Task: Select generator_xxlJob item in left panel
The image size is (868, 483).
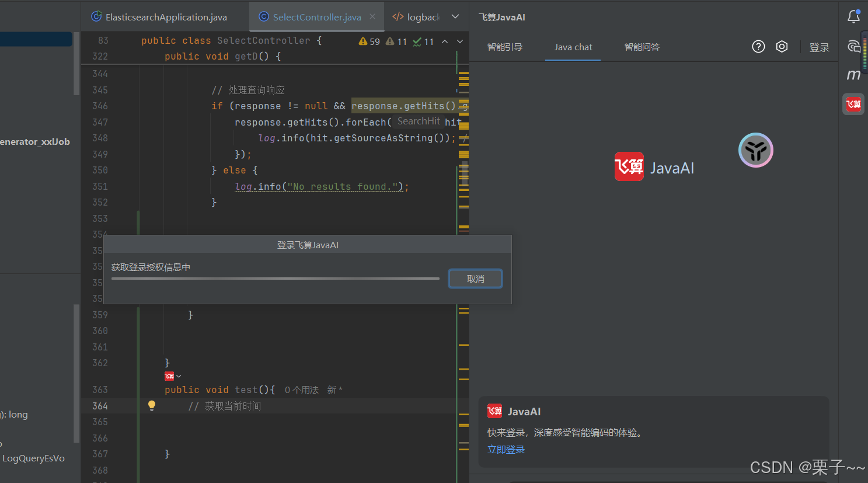Action: click(x=35, y=141)
